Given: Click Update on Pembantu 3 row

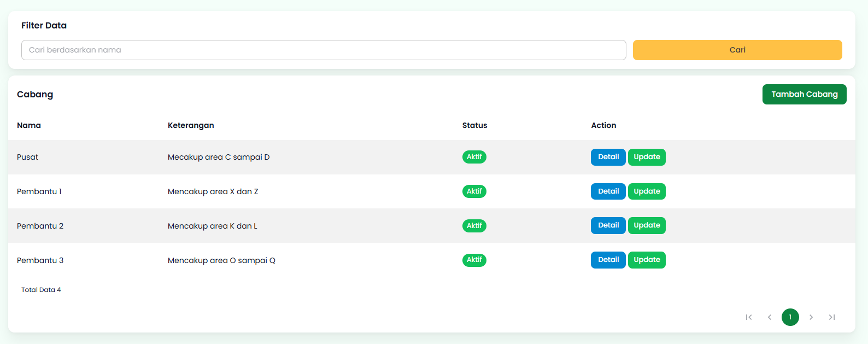Looking at the screenshot, I should pos(647,260).
